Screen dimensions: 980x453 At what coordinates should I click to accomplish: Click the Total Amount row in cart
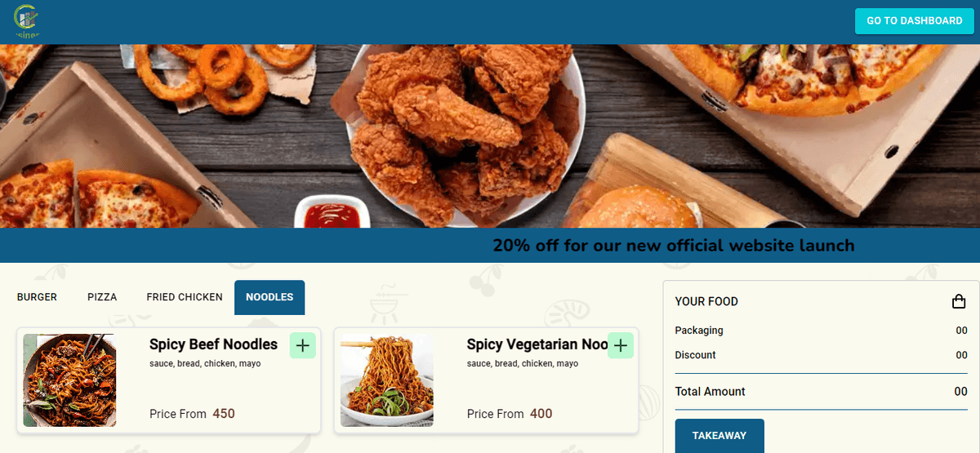tap(822, 392)
